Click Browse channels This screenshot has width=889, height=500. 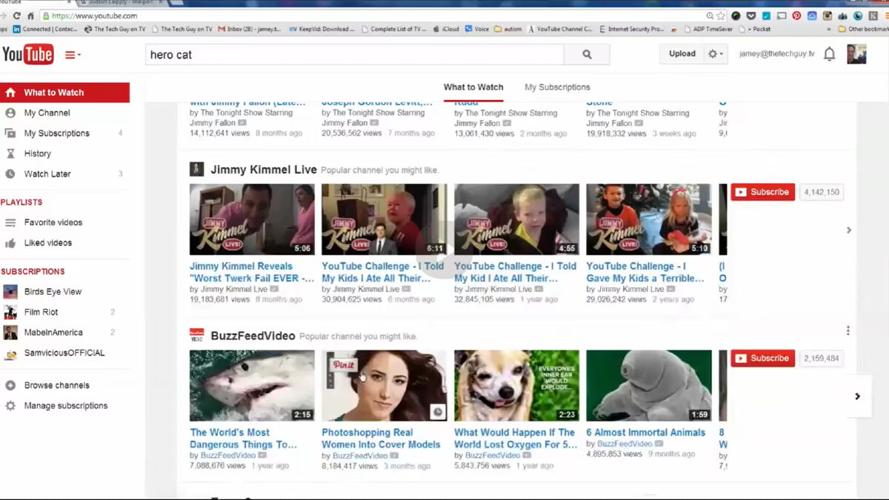coord(57,385)
